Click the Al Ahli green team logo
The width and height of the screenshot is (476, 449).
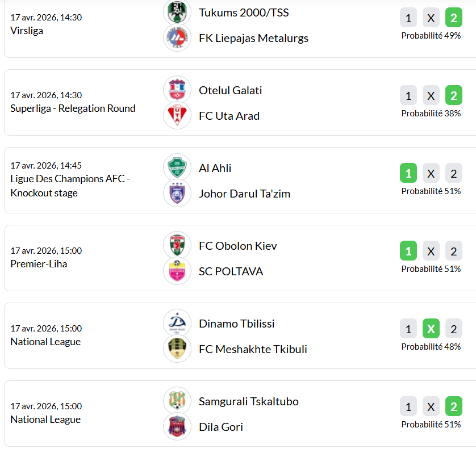[x=177, y=167]
